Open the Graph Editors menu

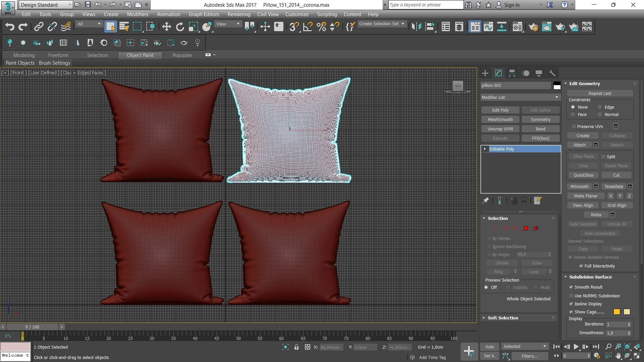204,14
